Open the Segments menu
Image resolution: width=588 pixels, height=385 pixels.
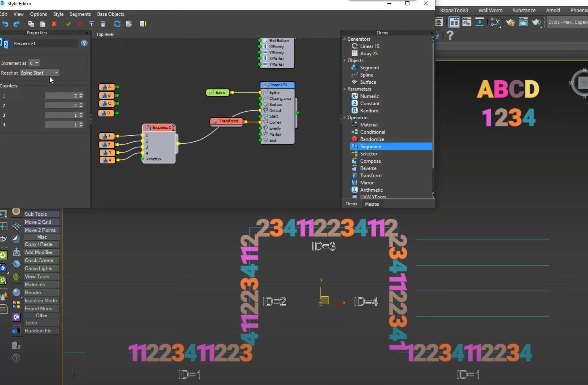80,14
